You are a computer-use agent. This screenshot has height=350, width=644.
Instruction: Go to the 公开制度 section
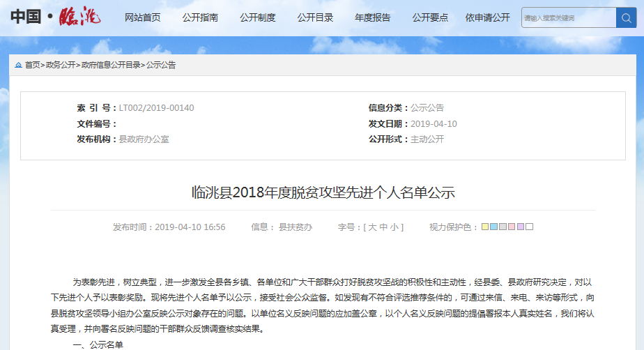257,17
